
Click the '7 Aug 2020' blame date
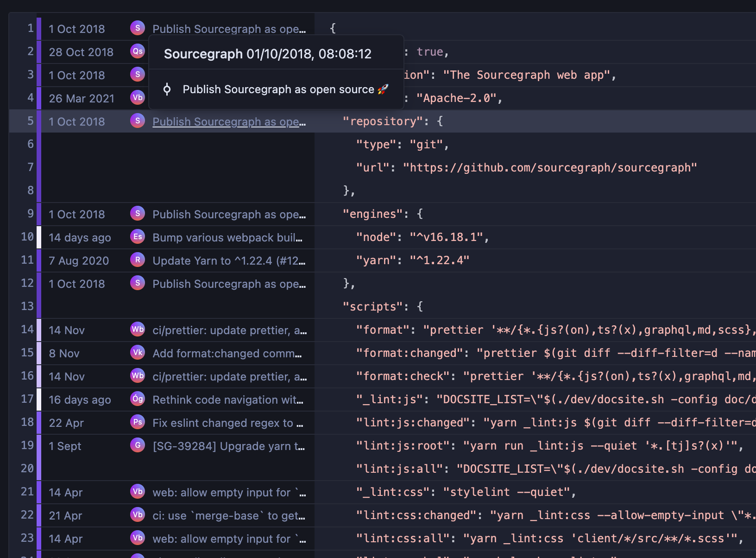(79, 260)
